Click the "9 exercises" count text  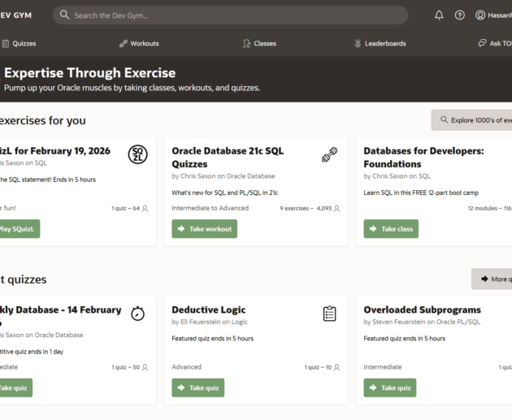click(x=294, y=208)
